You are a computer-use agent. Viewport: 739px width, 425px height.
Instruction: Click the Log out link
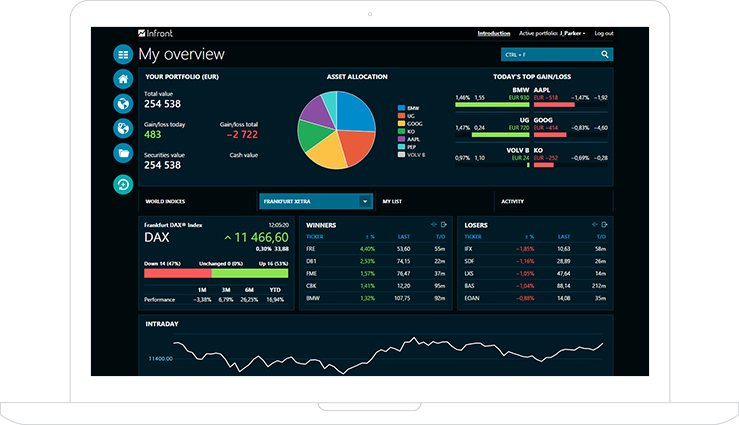(604, 33)
